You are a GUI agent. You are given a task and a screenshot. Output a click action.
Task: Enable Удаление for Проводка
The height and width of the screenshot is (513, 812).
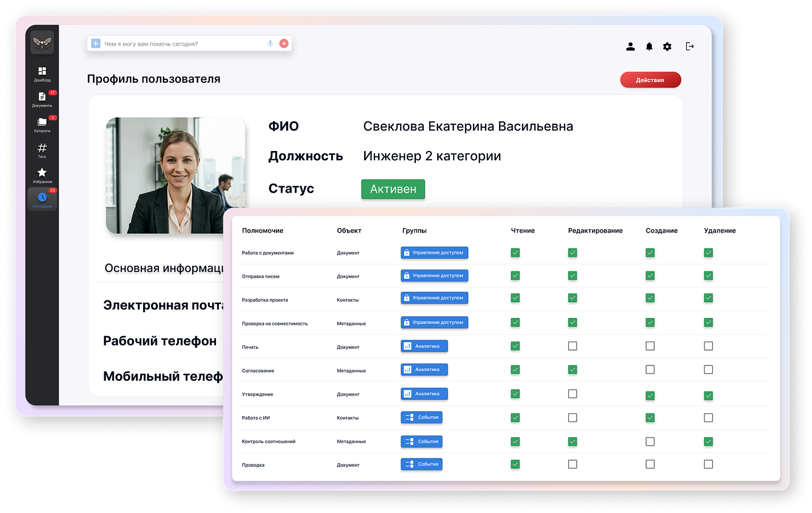pyautogui.click(x=708, y=465)
